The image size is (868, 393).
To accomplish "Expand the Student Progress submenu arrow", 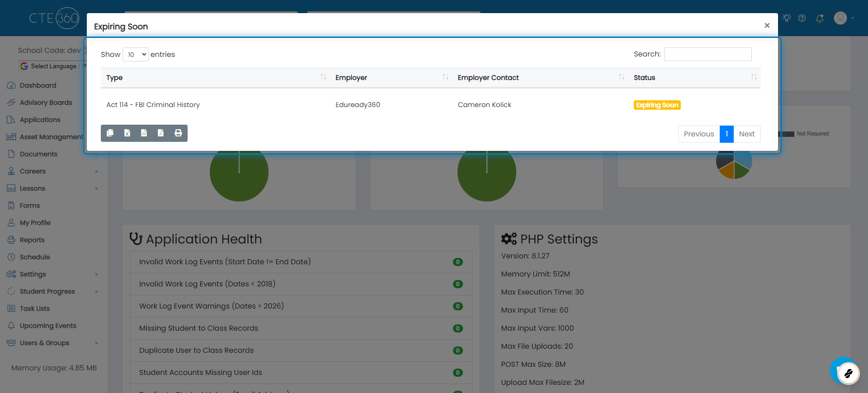I will click(x=97, y=291).
